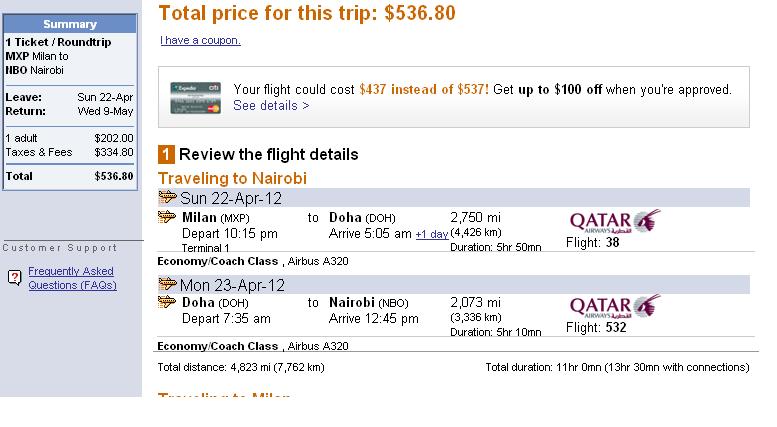Click the question mark help icon
This screenshot has height=427, width=777.
[15, 277]
